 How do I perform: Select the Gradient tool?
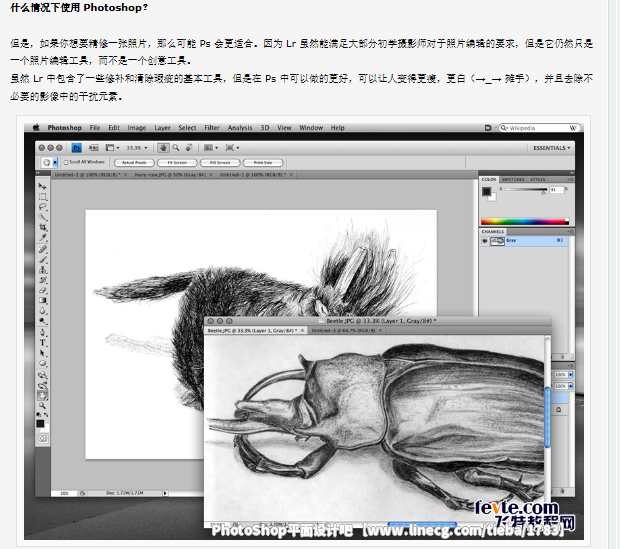(x=42, y=301)
